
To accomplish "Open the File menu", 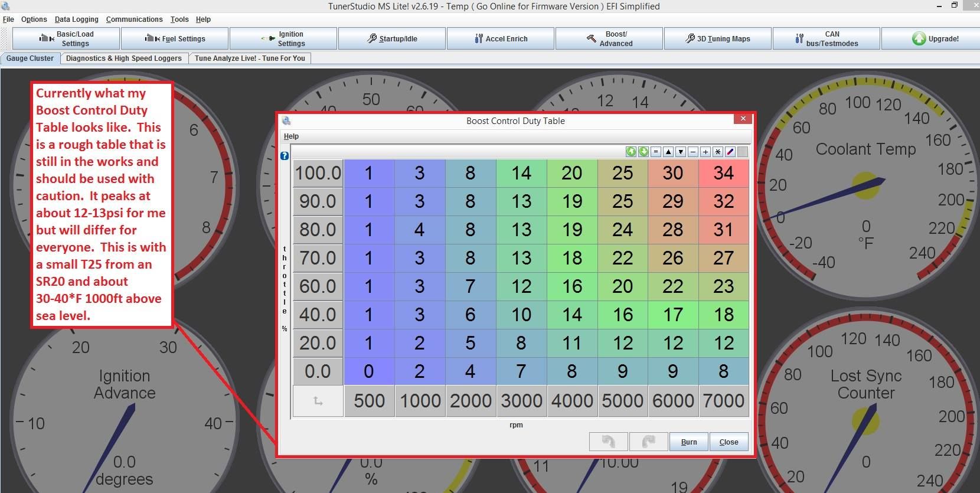I will point(8,19).
